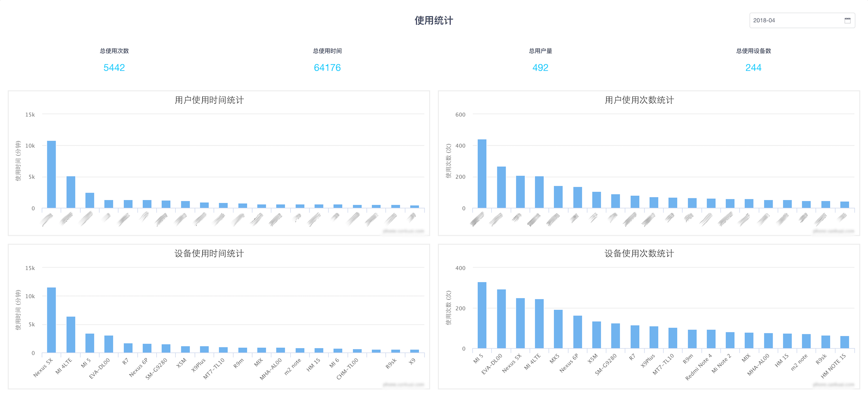Click tallest bar in 用户使用时间统计 chart
This screenshot has width=868, height=396.
51,175
